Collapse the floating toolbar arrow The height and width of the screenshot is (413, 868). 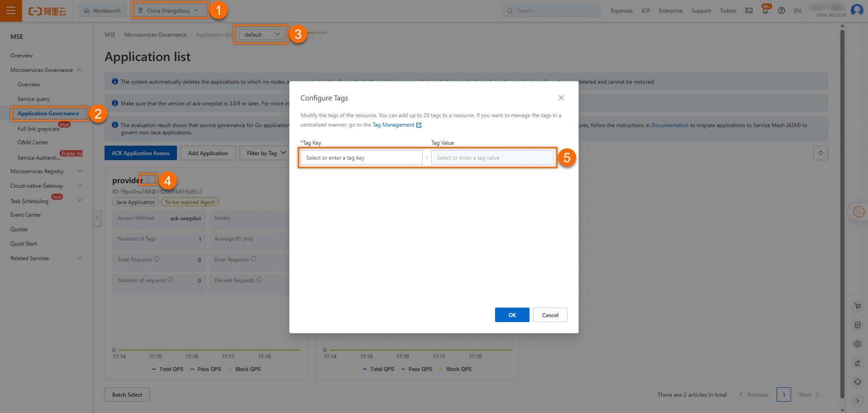tap(858, 401)
